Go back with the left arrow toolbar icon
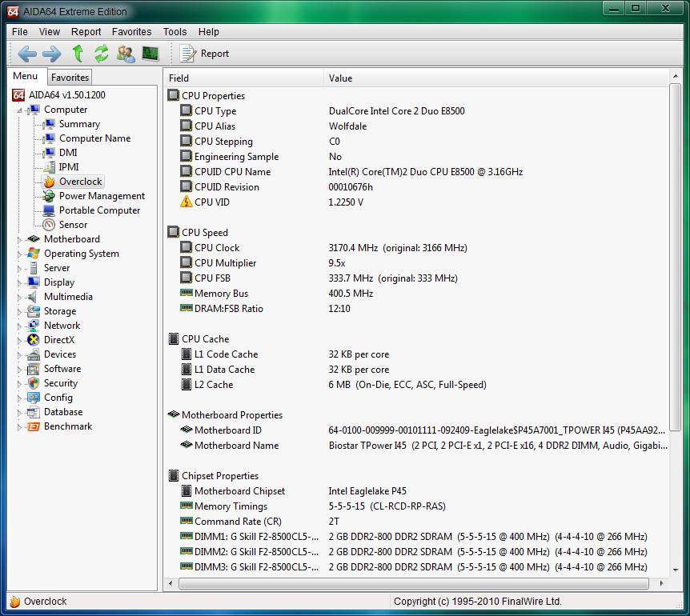 click(x=27, y=54)
